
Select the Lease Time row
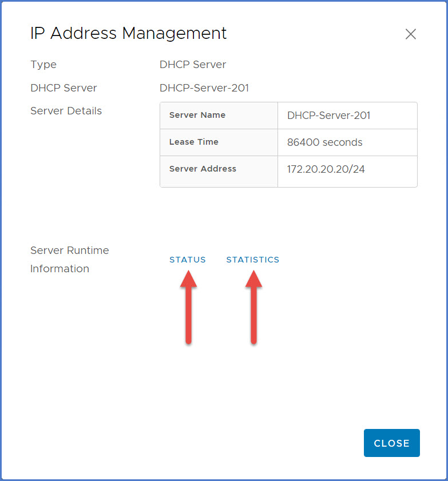(x=219, y=142)
